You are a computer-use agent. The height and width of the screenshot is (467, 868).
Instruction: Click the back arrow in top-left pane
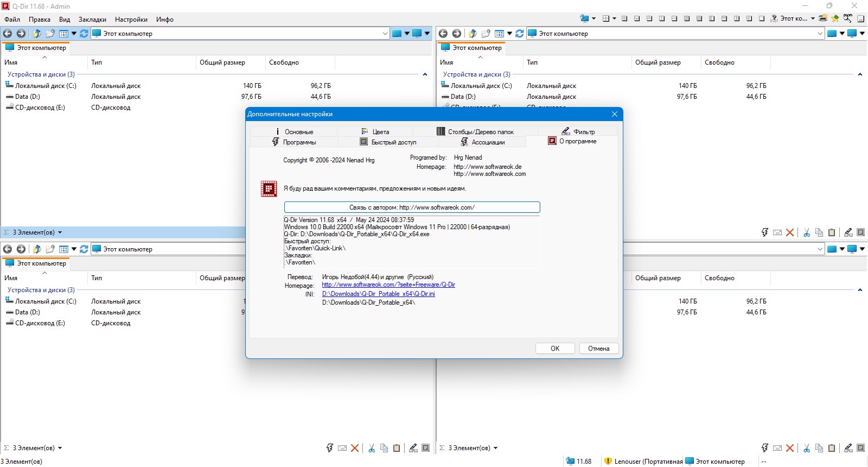pos(8,33)
